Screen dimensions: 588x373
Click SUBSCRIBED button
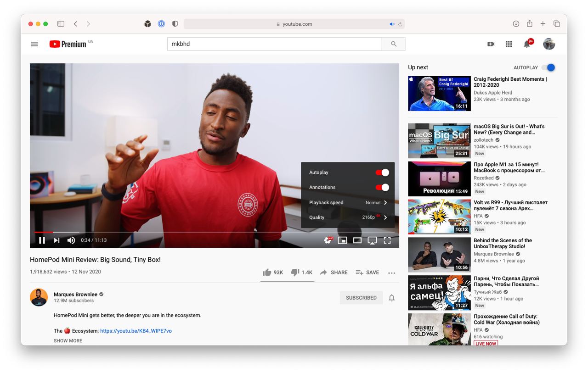click(361, 298)
